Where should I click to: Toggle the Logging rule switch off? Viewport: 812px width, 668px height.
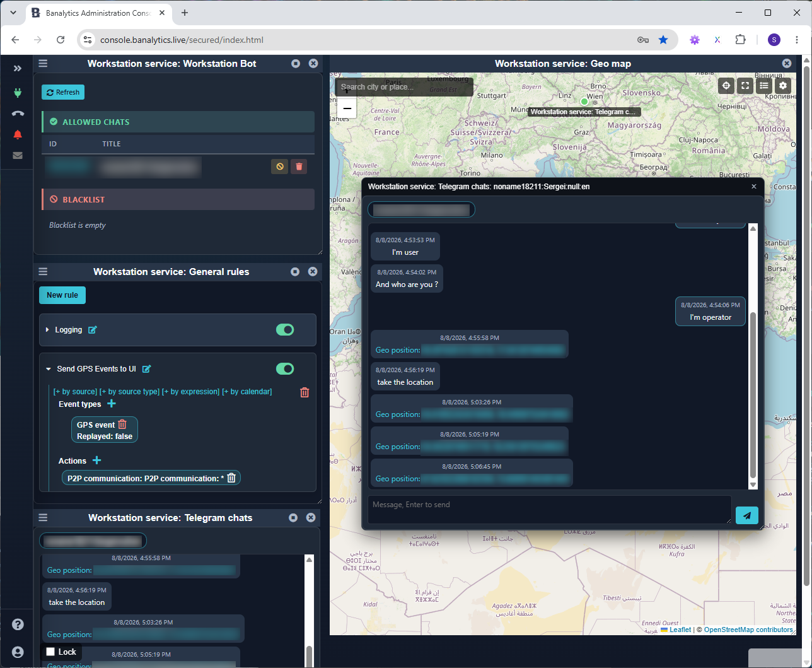(285, 330)
